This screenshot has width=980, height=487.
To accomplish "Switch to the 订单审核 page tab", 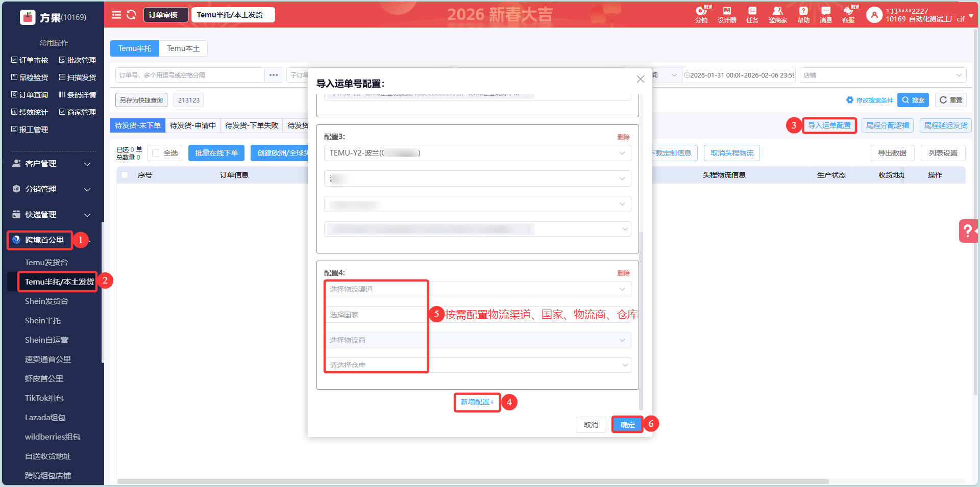I will 166,15.
